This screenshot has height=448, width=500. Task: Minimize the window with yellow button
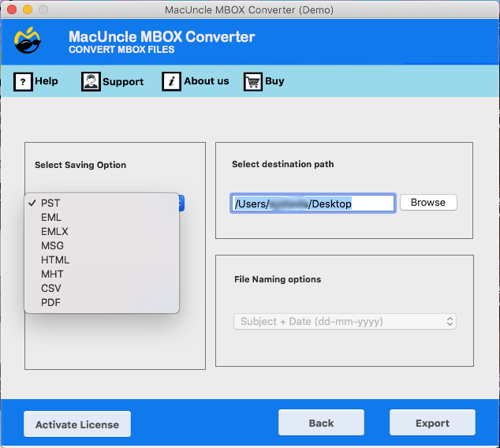[28, 9]
